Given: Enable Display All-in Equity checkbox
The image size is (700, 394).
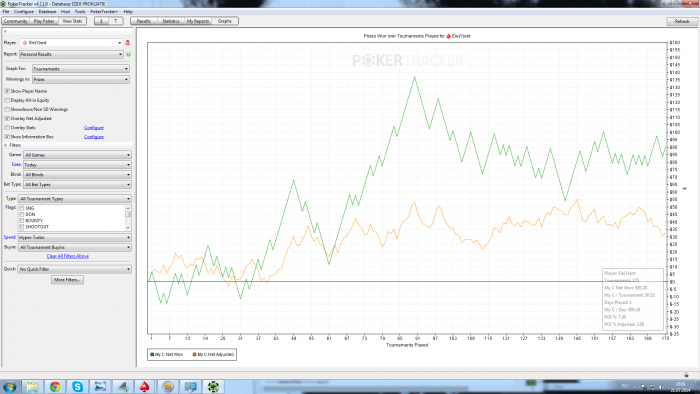Looking at the screenshot, I should pos(7,100).
